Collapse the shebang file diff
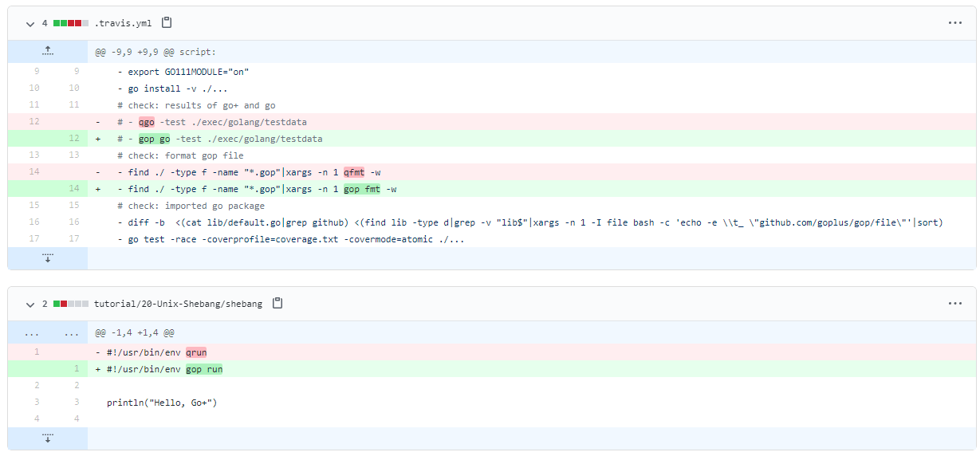 click(x=30, y=304)
